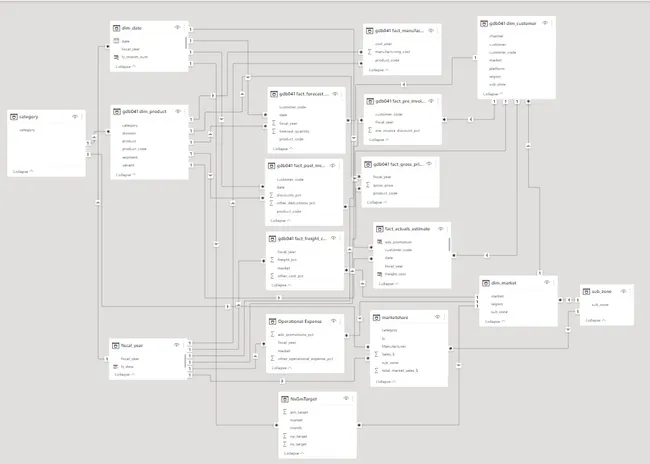Click Collapse link on gdb041 fact_forecast table
This screenshot has width=650, height=464.
283,148
